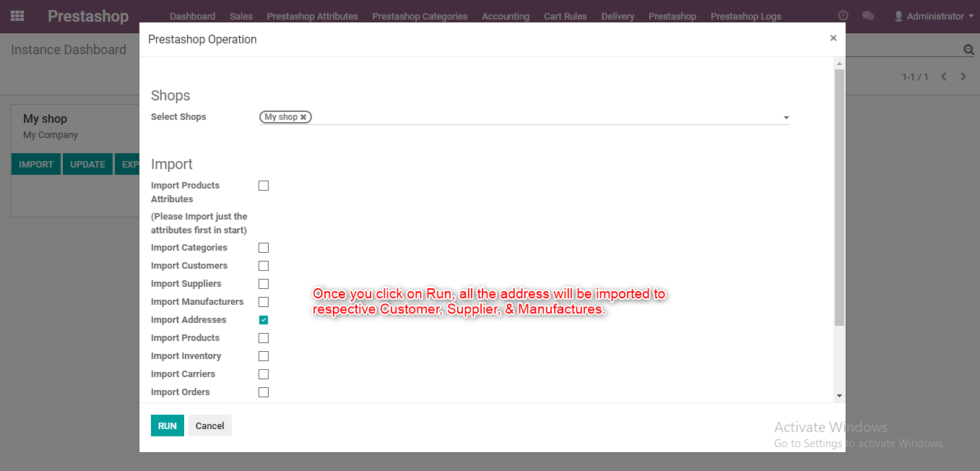Open the conversations chat icon
980x471 pixels.
(x=867, y=16)
